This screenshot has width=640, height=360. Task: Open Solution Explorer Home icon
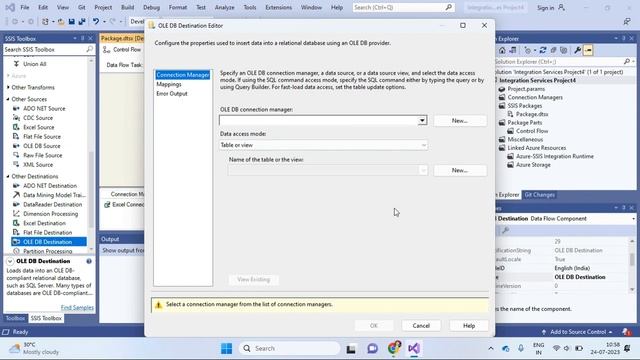coord(502,51)
